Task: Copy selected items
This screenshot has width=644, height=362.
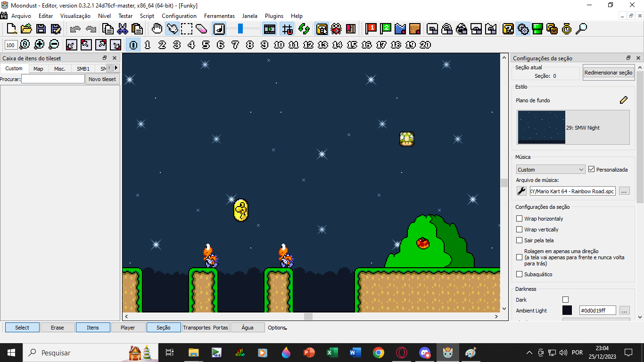Action: click(108, 29)
